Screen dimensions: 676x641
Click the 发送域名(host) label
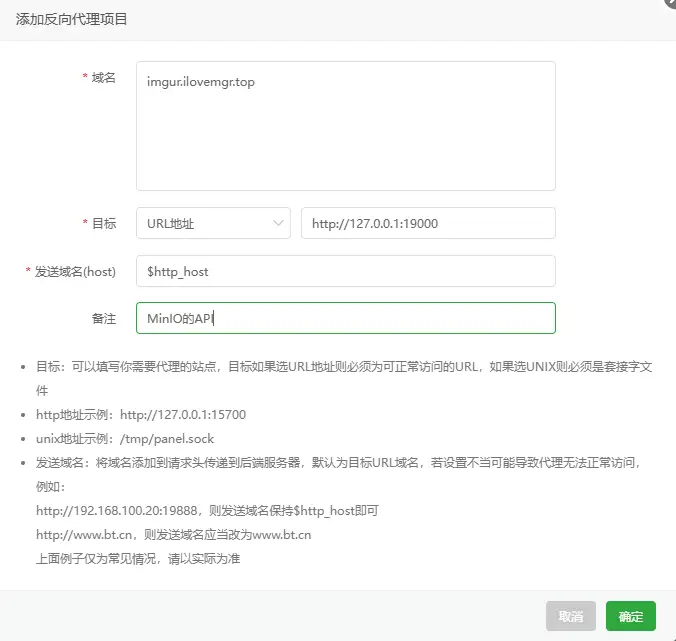click(x=75, y=272)
